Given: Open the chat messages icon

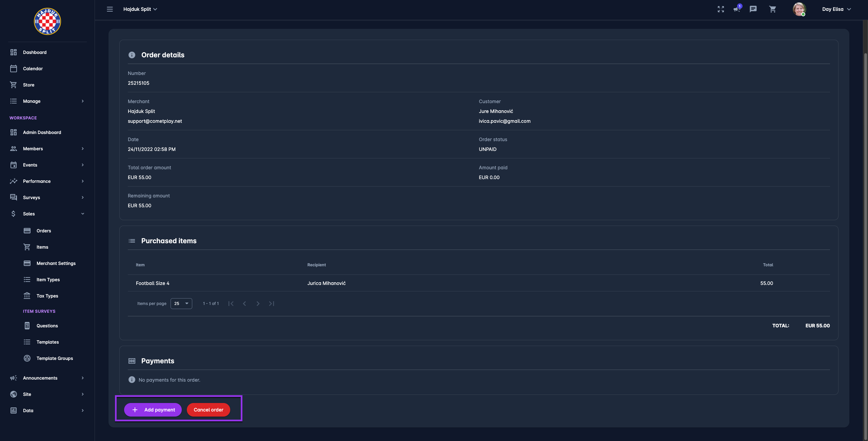Looking at the screenshot, I should 753,9.
